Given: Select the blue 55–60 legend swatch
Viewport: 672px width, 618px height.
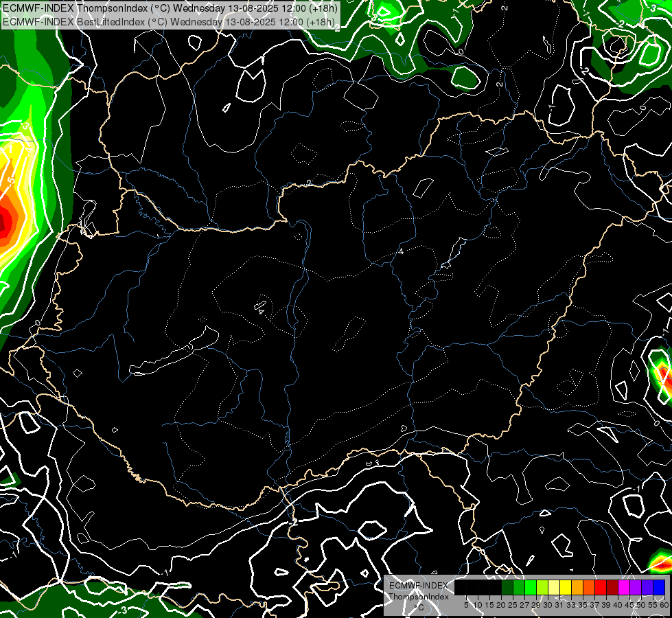Looking at the screenshot, I should click(659, 587).
